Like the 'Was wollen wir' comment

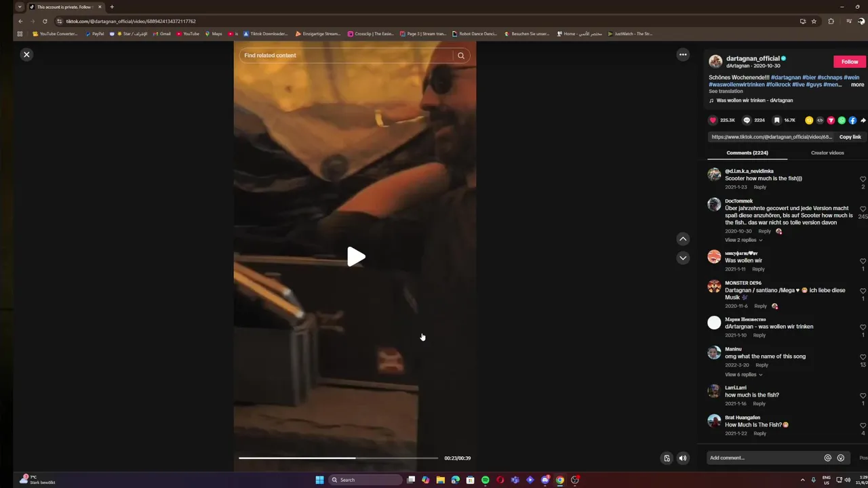click(x=863, y=261)
